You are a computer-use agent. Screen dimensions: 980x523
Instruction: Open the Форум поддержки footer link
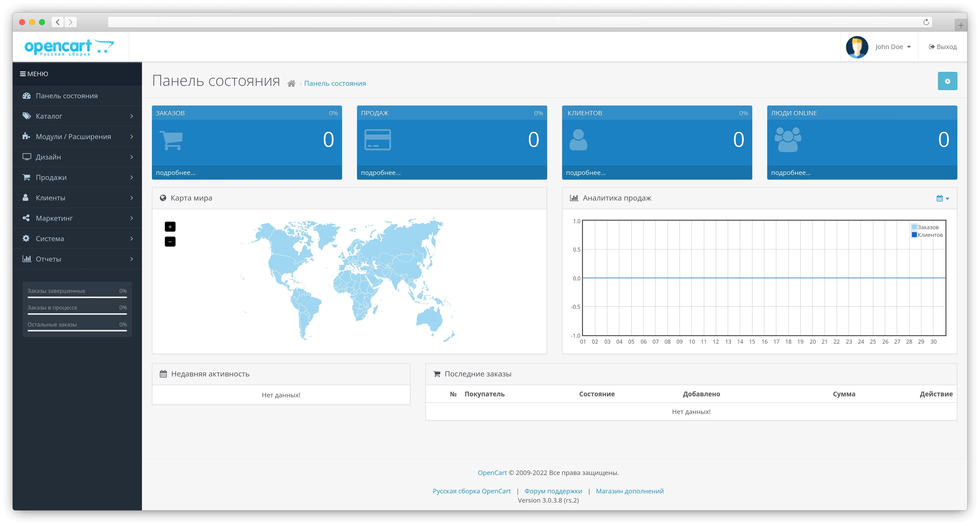(552, 491)
